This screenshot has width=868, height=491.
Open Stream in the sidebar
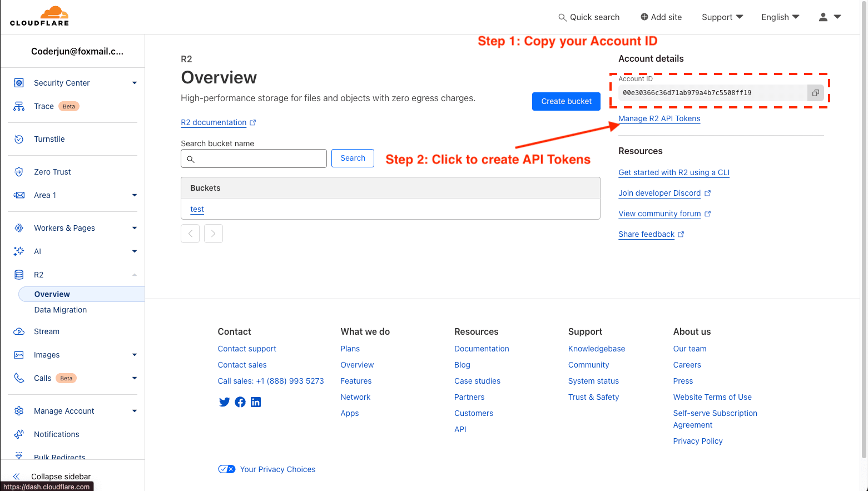tap(47, 331)
